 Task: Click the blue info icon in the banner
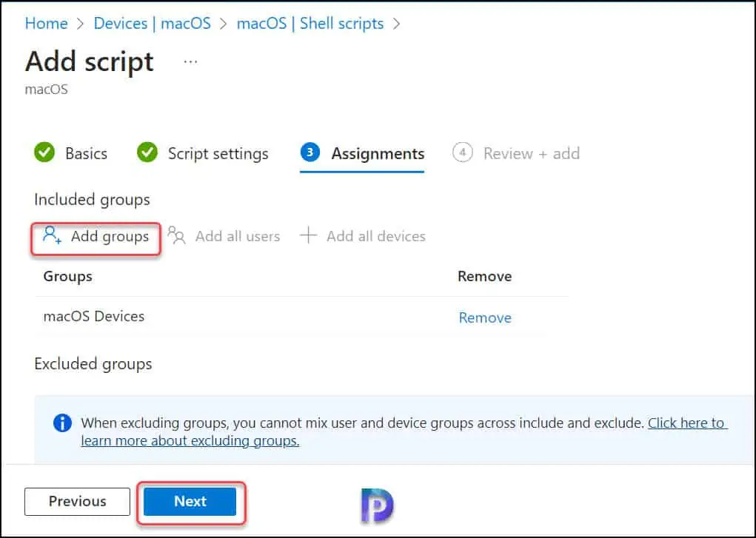click(x=63, y=423)
